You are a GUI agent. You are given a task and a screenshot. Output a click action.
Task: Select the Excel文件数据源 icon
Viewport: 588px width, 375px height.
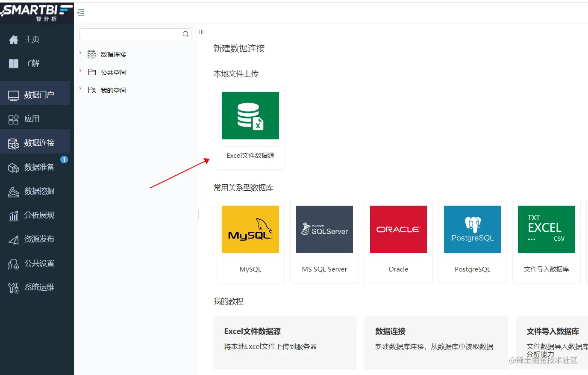250,115
